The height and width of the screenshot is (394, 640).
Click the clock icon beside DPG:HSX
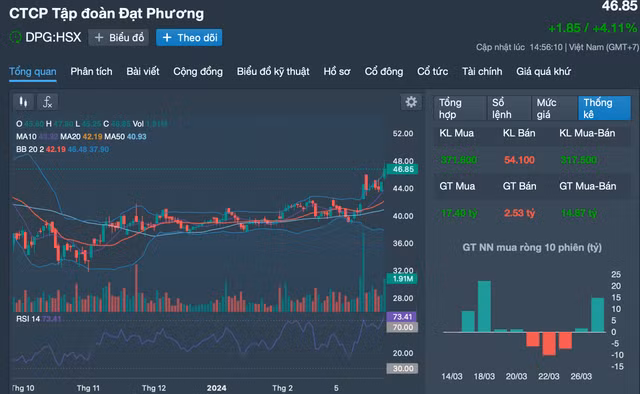[16, 38]
